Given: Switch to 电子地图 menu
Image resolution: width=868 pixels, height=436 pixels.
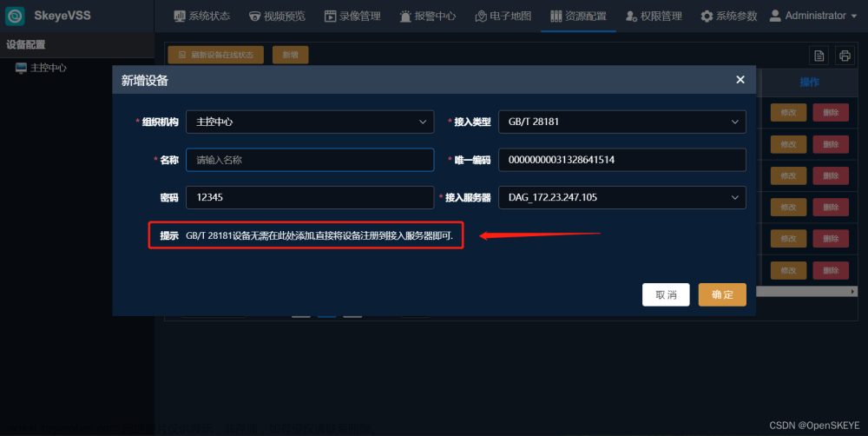Looking at the screenshot, I should 503,16.
